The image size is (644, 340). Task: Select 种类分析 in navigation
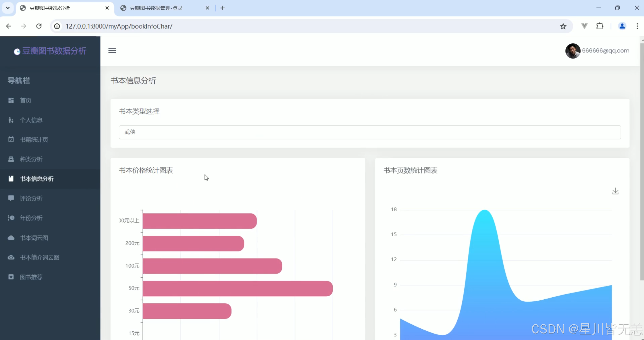coord(31,159)
